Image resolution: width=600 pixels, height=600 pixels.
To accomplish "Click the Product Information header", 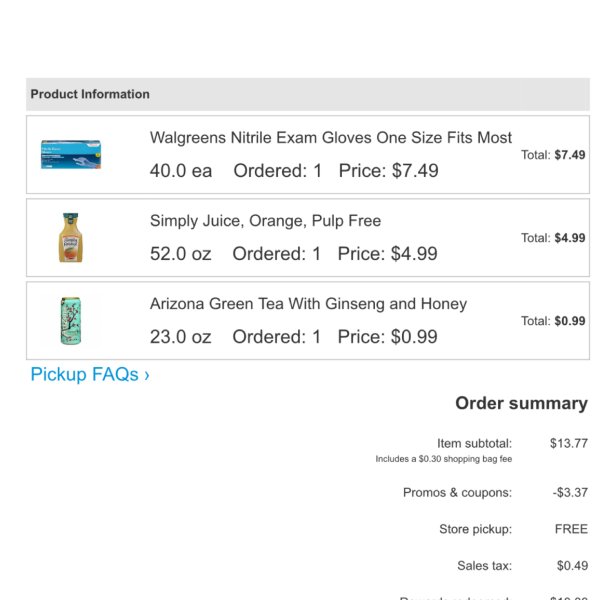I will [90, 94].
